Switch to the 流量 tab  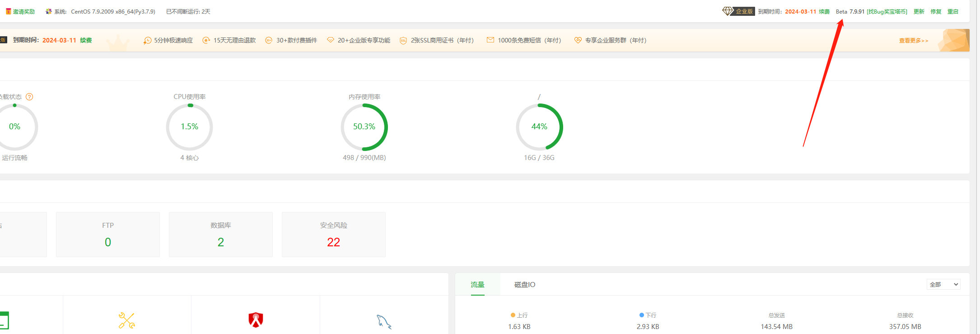(477, 284)
